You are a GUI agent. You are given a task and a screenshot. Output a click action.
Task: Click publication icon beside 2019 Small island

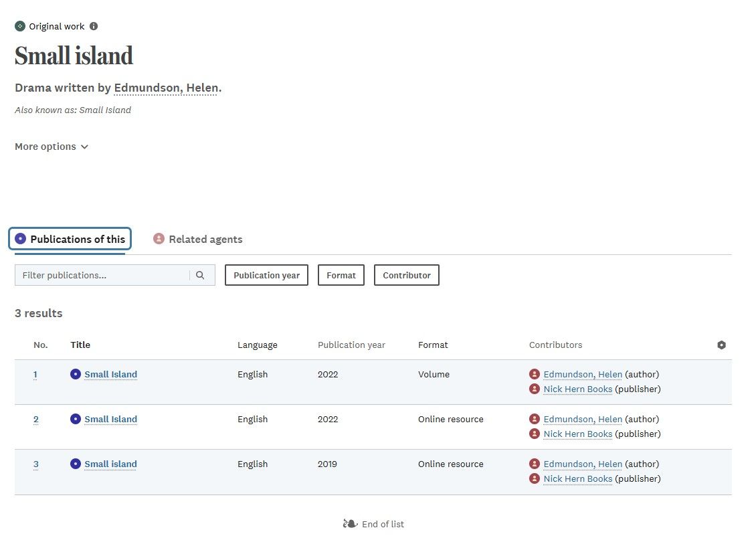pos(76,464)
